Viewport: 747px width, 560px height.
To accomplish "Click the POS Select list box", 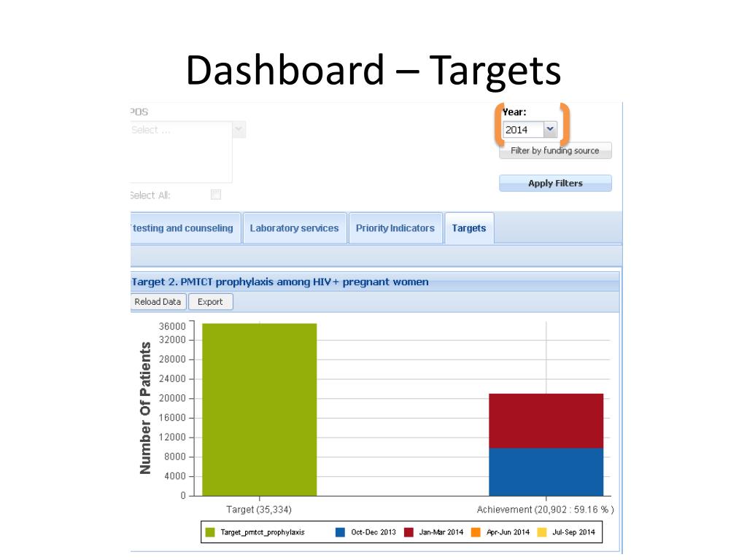I will click(x=181, y=152).
